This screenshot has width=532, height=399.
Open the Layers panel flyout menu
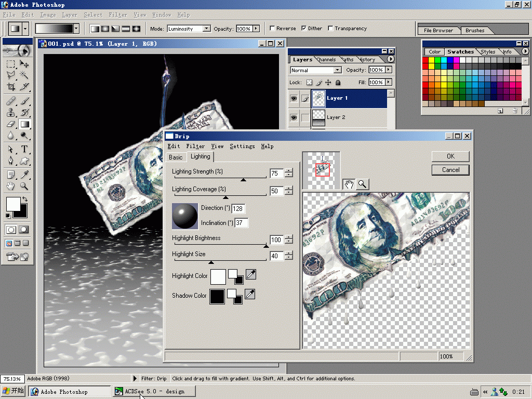(391, 59)
